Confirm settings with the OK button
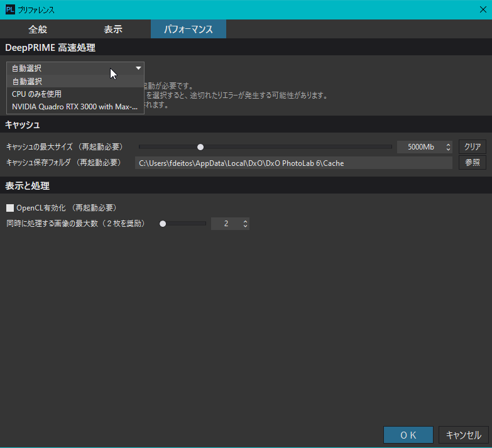This screenshot has height=448, width=492. click(408, 435)
